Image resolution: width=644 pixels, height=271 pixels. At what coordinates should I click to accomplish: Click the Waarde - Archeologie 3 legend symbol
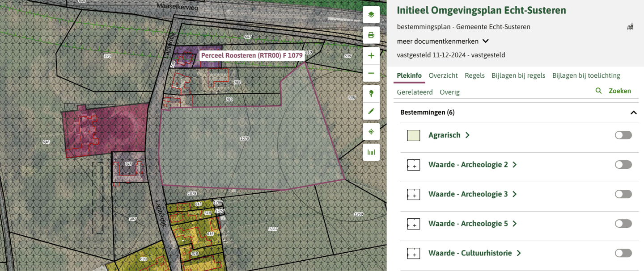tap(413, 194)
